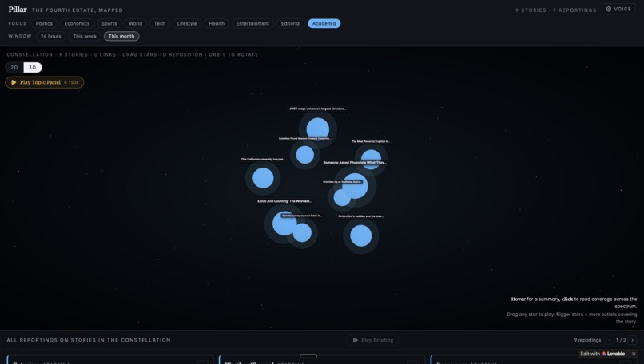Image resolution: width=644 pixels, height=364 pixels.
Task: Click the 'Someone Asked Physicists What They...' label
Action: coord(355,163)
